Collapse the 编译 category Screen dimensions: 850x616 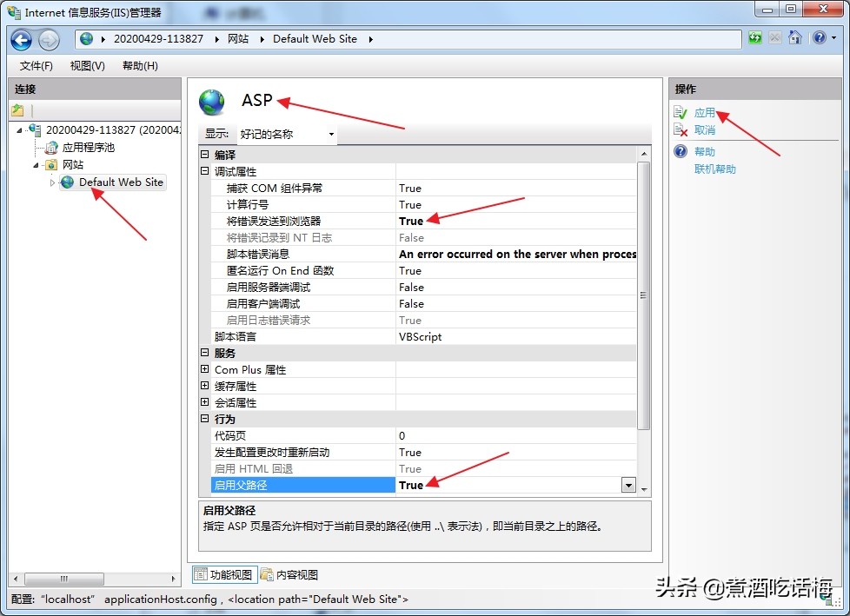[x=204, y=155]
